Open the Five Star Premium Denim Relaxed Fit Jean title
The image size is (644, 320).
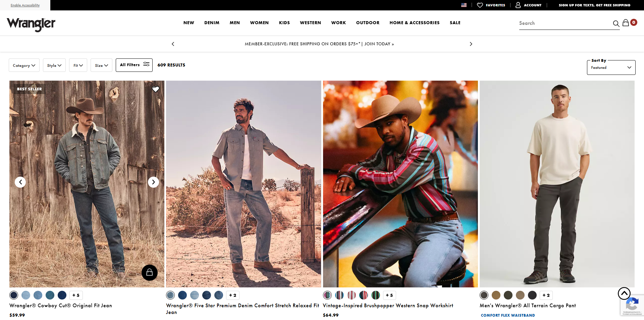(243, 309)
